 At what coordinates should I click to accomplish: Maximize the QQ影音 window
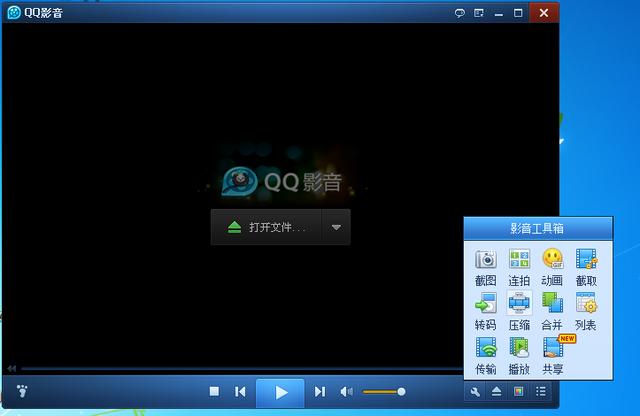pyautogui.click(x=518, y=13)
